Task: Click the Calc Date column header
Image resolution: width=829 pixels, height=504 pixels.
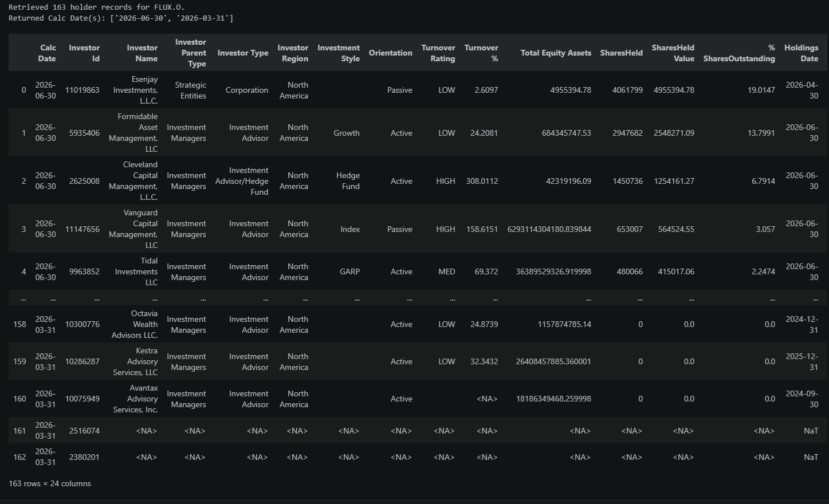Action: click(47, 53)
